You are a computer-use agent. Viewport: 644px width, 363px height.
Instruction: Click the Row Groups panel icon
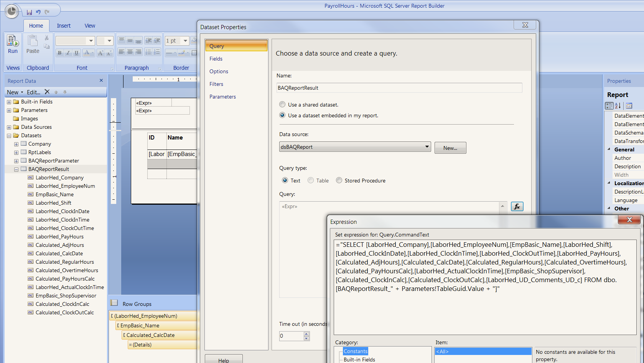[114, 303]
